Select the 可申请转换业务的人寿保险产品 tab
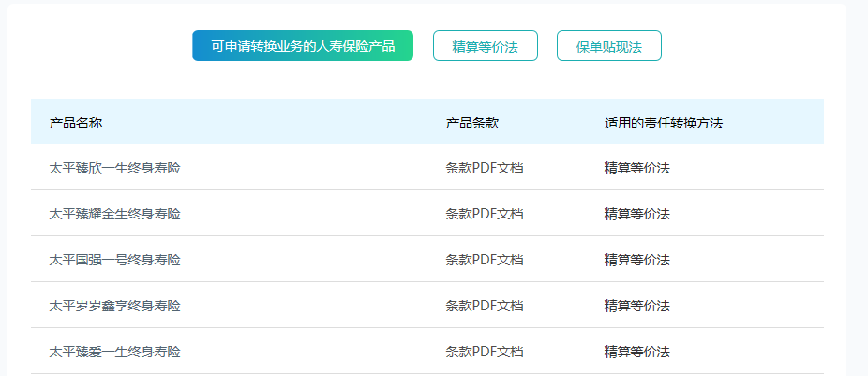The height and width of the screenshot is (376, 868). [x=303, y=46]
